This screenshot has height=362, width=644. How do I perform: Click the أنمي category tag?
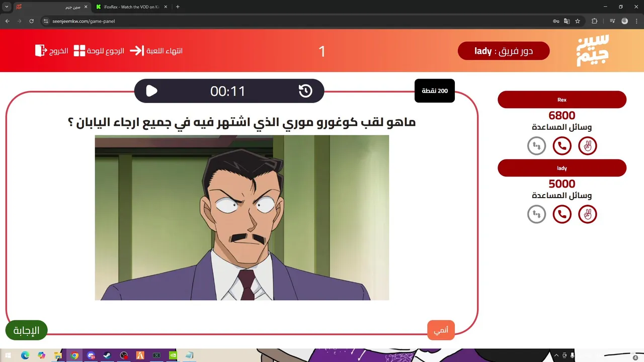tap(441, 330)
